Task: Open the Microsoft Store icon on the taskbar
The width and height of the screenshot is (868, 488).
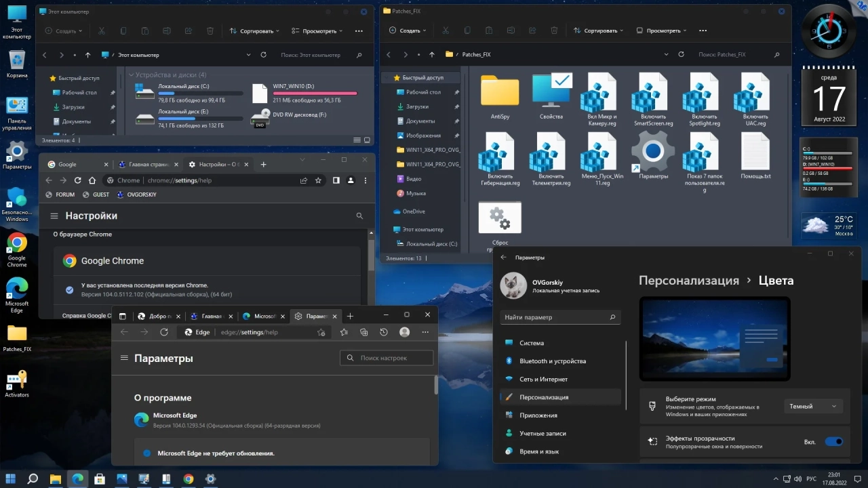Action: [x=100, y=479]
